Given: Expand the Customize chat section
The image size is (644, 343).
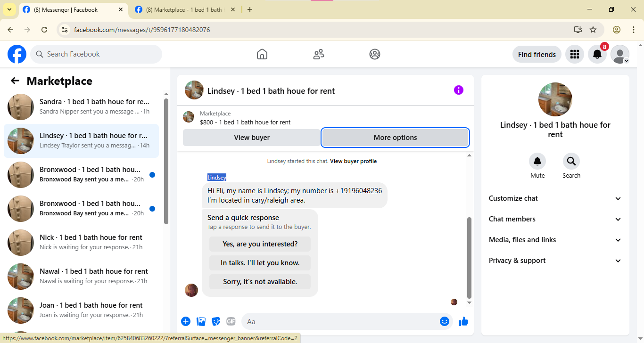Looking at the screenshot, I should pyautogui.click(x=555, y=198).
